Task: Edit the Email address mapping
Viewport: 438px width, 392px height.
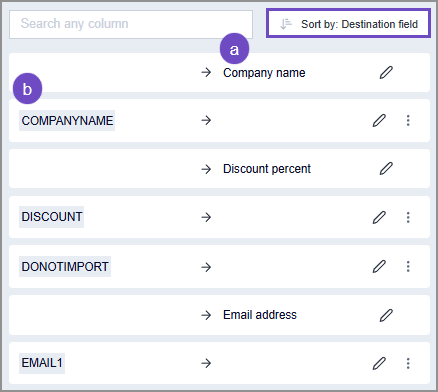Action: [386, 315]
